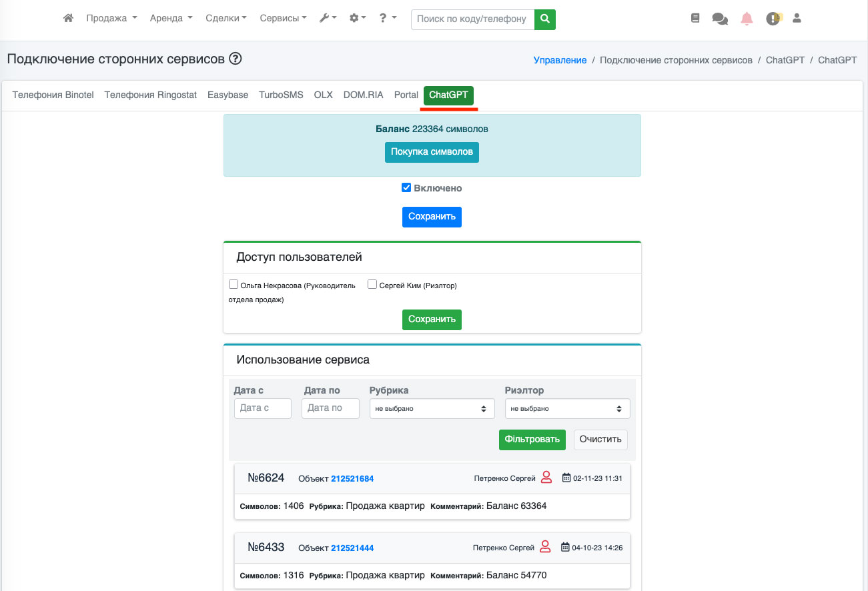
Task: Switch to Телефония Binotel tab
Action: (53, 95)
